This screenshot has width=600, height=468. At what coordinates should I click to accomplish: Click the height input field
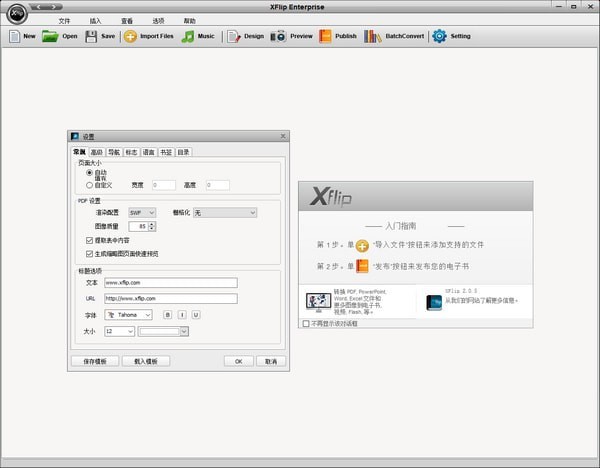click(218, 185)
